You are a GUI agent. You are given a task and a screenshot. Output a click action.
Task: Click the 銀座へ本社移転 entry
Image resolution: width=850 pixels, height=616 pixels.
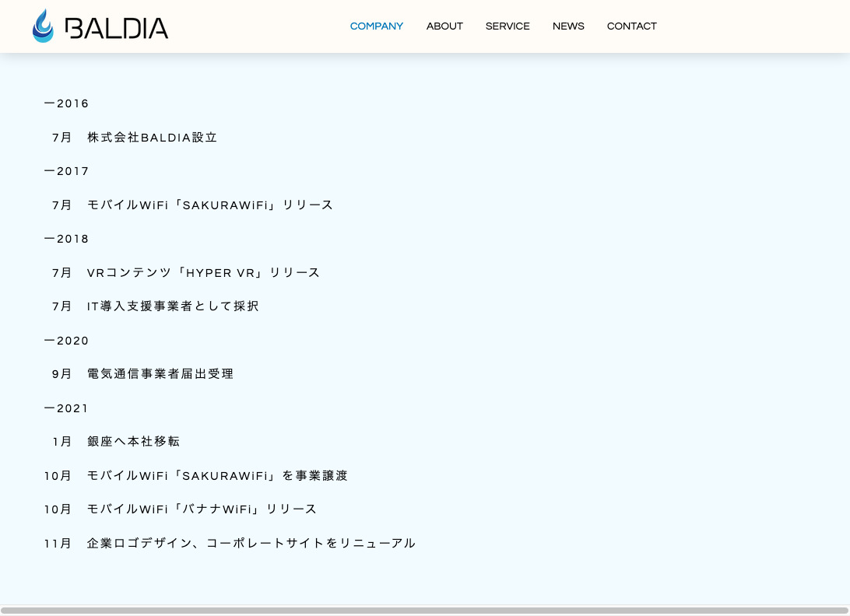click(x=133, y=442)
